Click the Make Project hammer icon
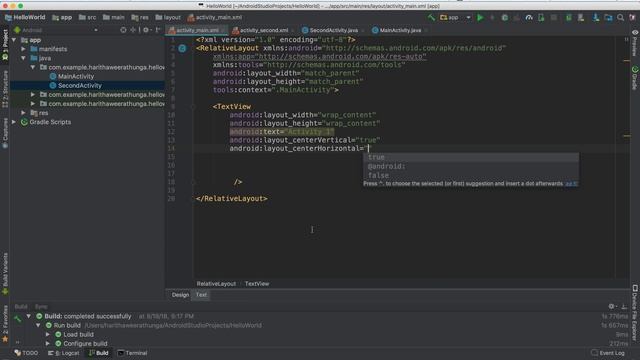Viewport: 640px width, 360px height. [x=431, y=18]
